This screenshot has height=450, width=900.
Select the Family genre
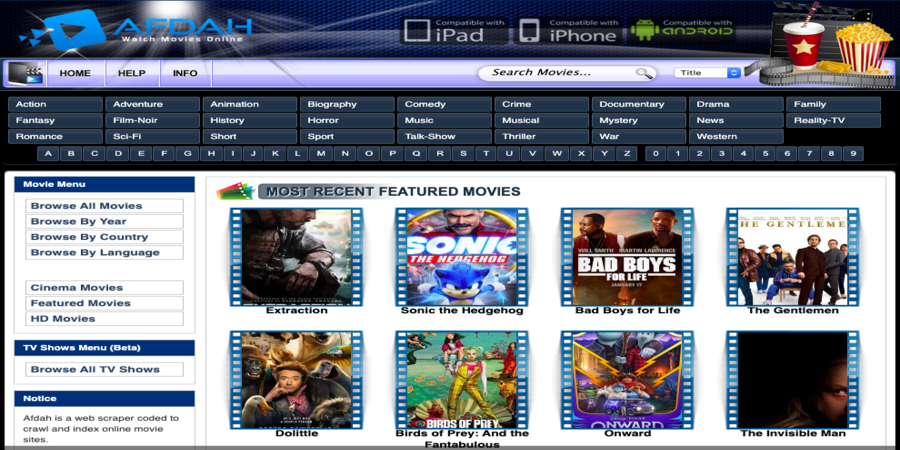(833, 104)
